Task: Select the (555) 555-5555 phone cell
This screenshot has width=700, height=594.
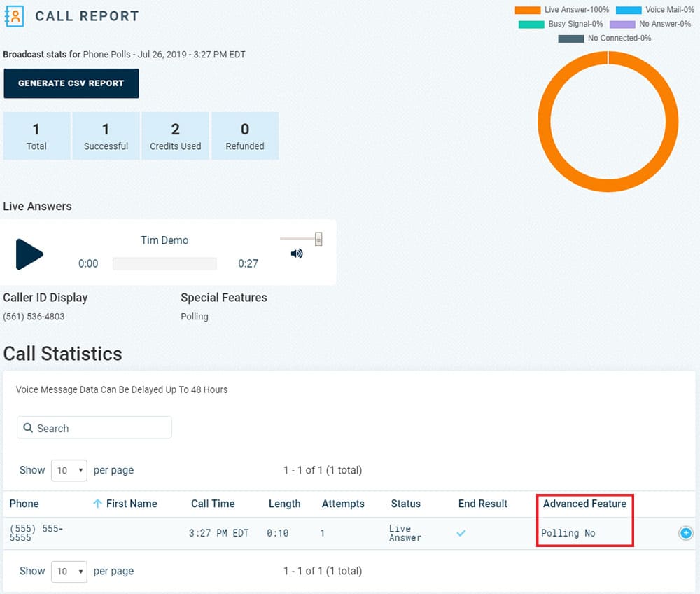Action: pos(36,533)
